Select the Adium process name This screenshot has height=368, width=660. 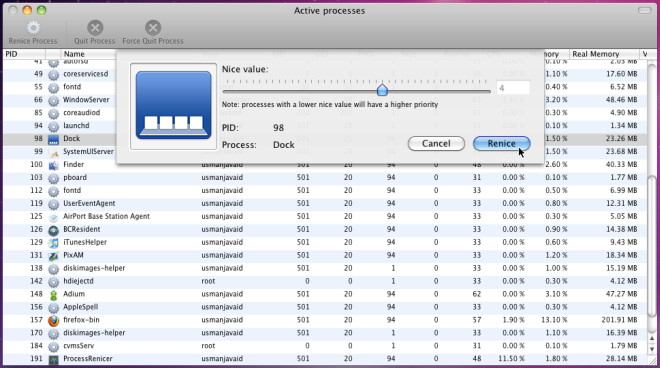coord(74,294)
